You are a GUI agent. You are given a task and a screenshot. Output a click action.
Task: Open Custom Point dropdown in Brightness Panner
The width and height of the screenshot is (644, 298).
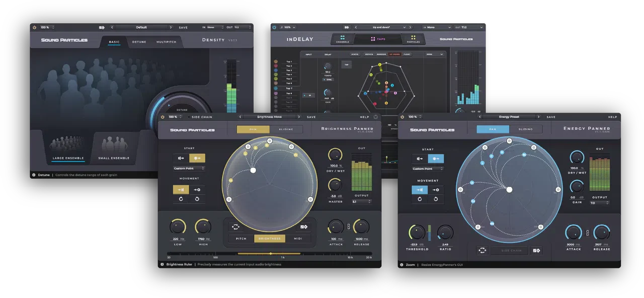pos(189,168)
